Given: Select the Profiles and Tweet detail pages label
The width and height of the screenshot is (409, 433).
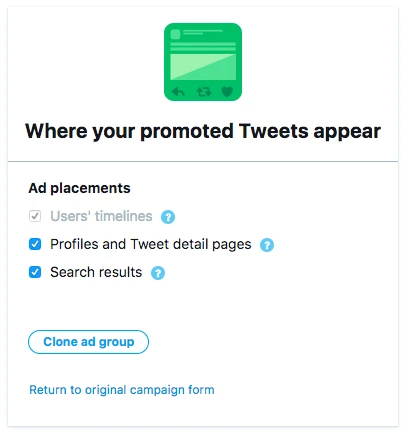Looking at the screenshot, I should pos(151,244).
